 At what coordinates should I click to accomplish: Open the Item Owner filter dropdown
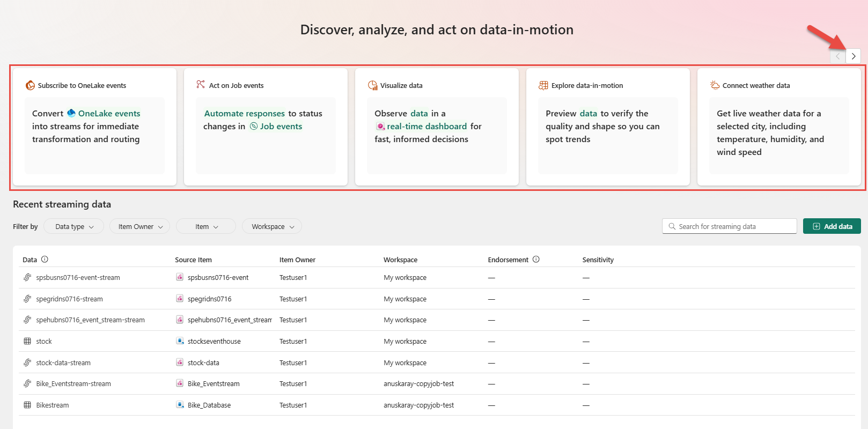[x=139, y=227]
